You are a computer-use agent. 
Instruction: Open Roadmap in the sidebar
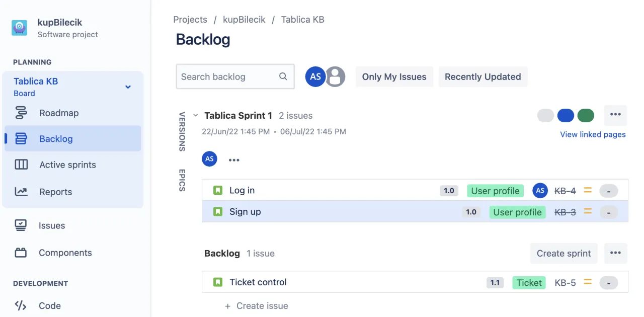(x=59, y=113)
